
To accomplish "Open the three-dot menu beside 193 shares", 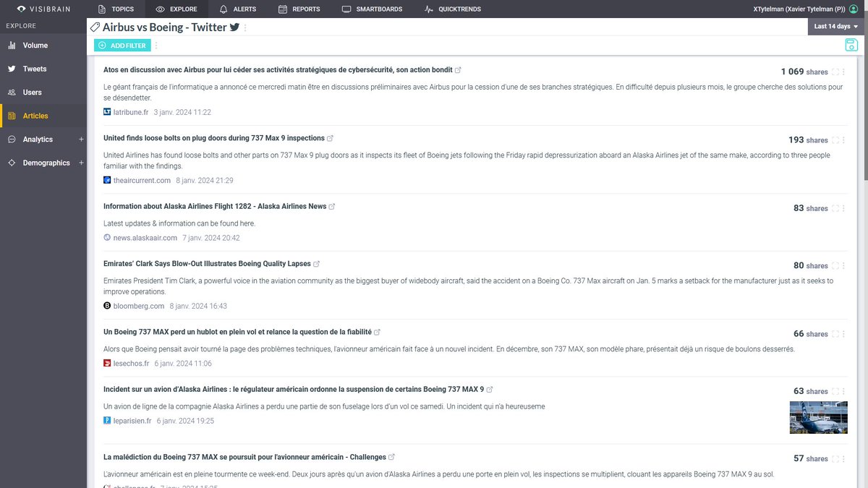I will coord(844,140).
